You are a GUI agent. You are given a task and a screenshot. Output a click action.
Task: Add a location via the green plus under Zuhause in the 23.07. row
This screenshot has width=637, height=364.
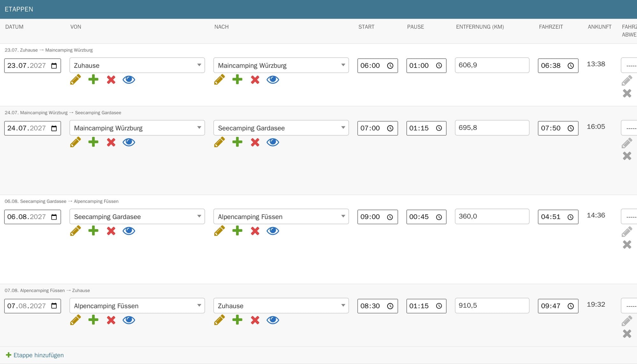(93, 80)
